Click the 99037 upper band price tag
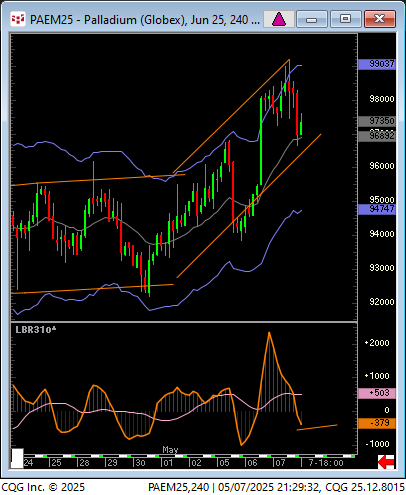This screenshot has width=406, height=495. coord(377,64)
